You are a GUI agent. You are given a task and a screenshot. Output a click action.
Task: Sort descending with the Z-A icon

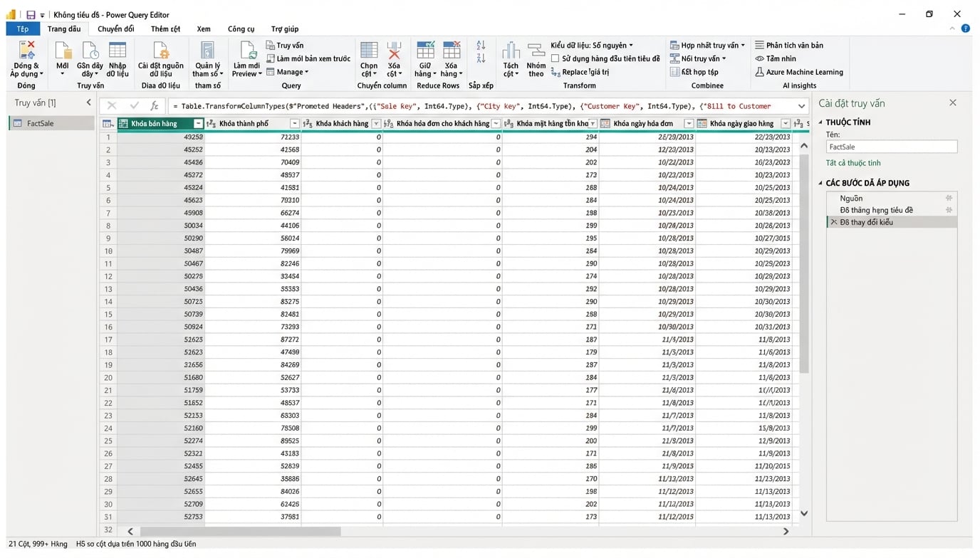click(481, 58)
